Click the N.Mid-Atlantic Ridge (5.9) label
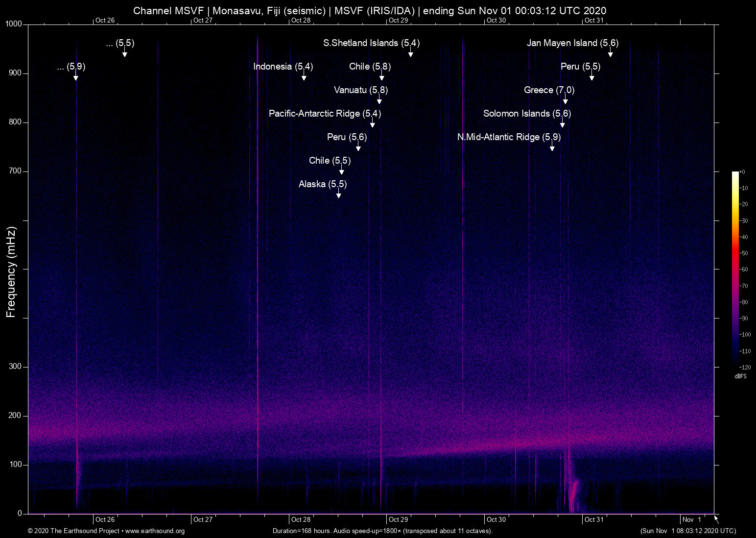Image resolution: width=756 pixels, height=538 pixels. [x=509, y=137]
